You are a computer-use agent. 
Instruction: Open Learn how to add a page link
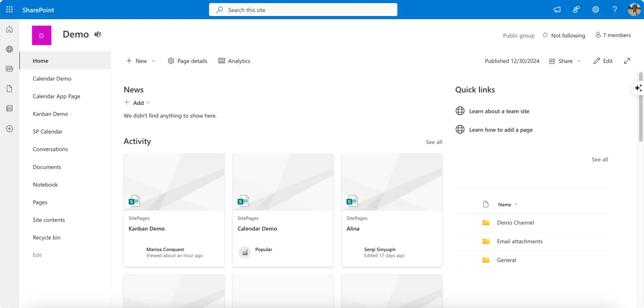[x=501, y=130]
